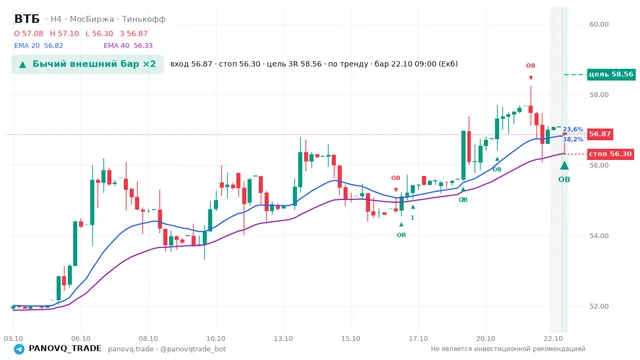Click the large green OB label under the latest bar
Viewport: 640px width, 360px height.
pos(564,179)
